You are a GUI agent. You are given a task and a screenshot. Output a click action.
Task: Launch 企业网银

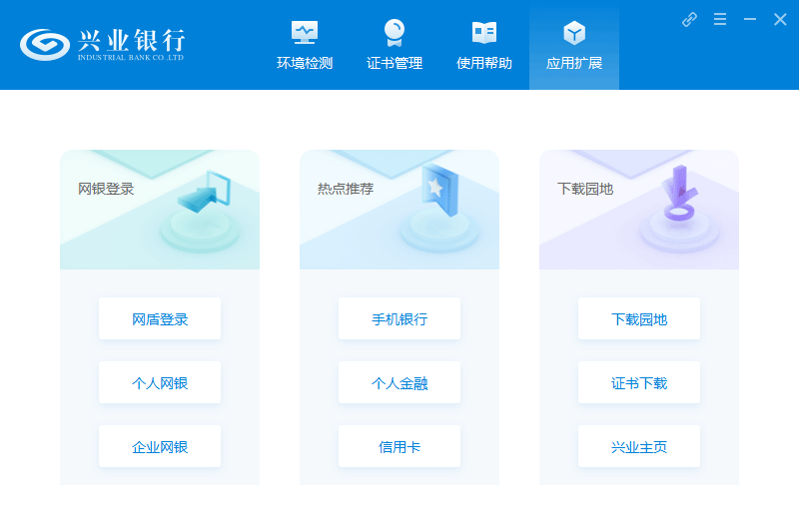[160, 446]
